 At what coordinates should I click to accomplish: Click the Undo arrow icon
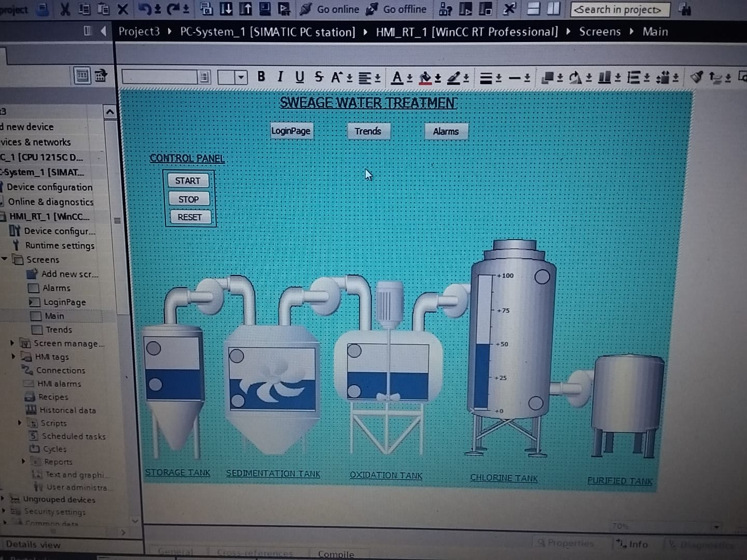(145, 9)
